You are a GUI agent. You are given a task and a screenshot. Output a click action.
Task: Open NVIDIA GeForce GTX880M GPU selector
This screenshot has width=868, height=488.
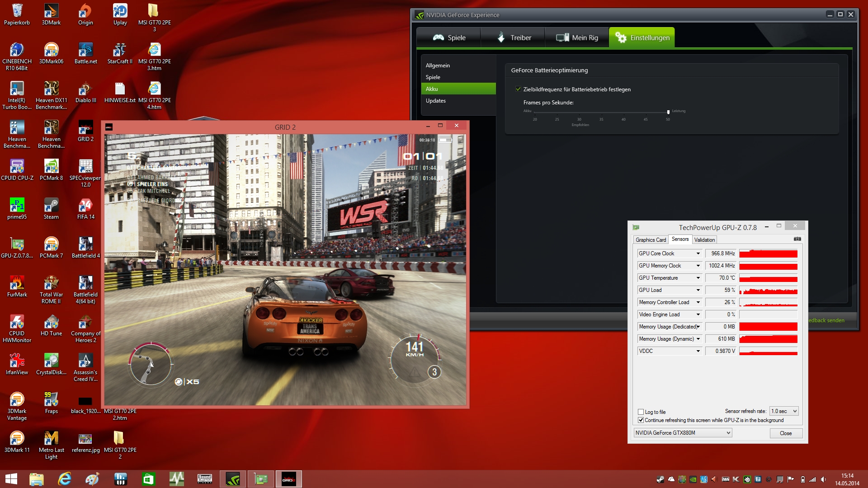coord(683,433)
